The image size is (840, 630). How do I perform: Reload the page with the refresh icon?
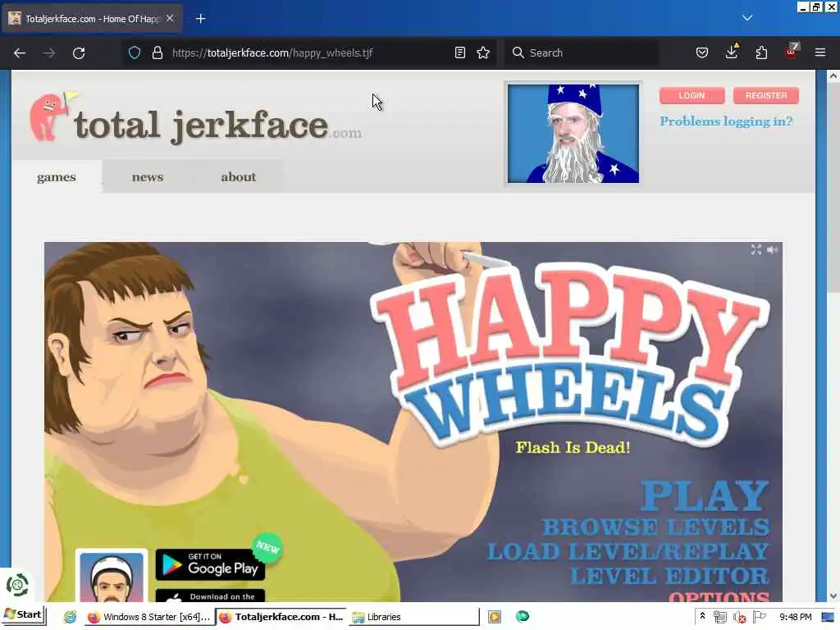(79, 53)
